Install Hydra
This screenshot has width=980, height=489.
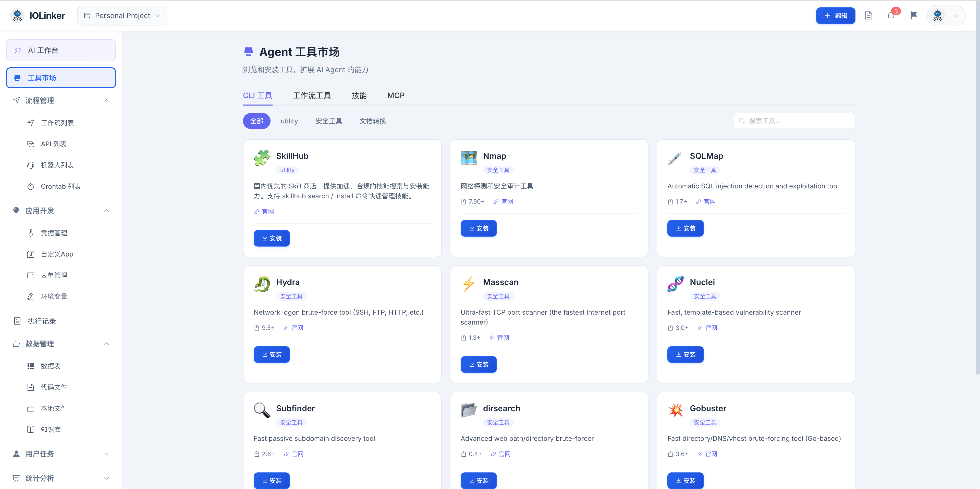(x=272, y=354)
